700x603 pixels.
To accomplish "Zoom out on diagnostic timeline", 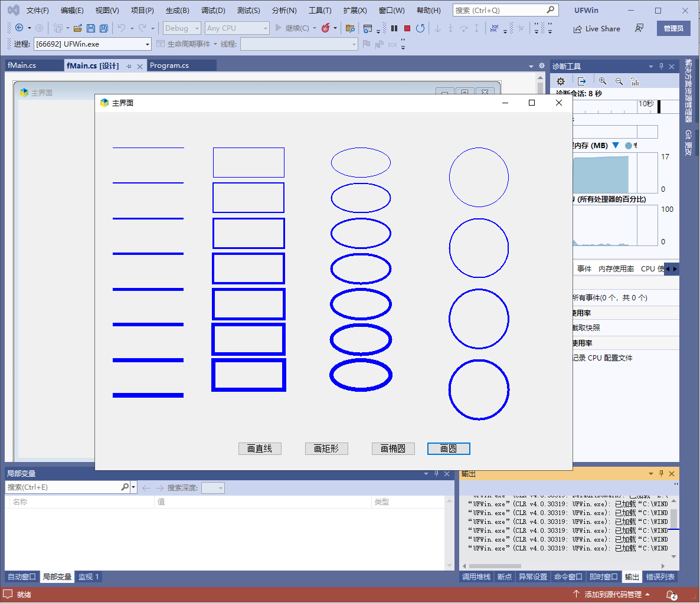I will pos(619,81).
